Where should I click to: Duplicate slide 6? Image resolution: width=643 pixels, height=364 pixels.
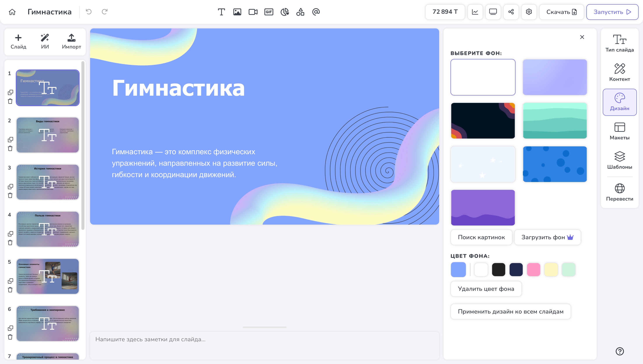pos(10,328)
